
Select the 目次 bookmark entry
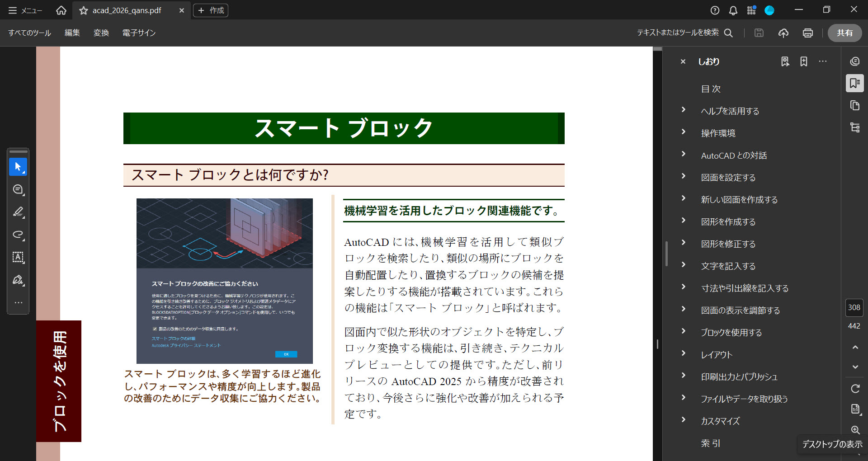point(710,89)
